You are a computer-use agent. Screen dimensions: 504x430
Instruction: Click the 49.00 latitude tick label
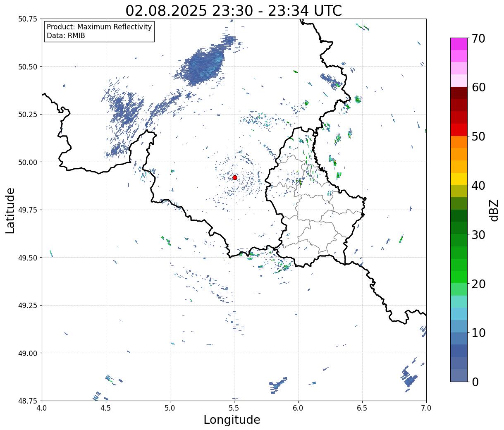(x=28, y=353)
